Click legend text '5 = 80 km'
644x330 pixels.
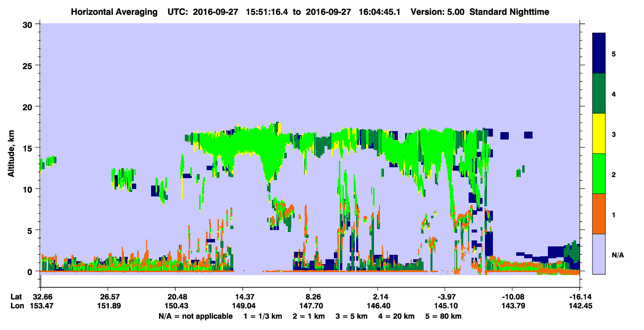pos(444,316)
